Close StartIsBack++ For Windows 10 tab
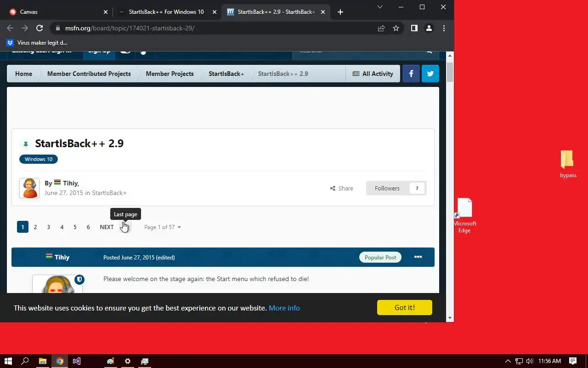Screen dimensions: 588x368 214,12
